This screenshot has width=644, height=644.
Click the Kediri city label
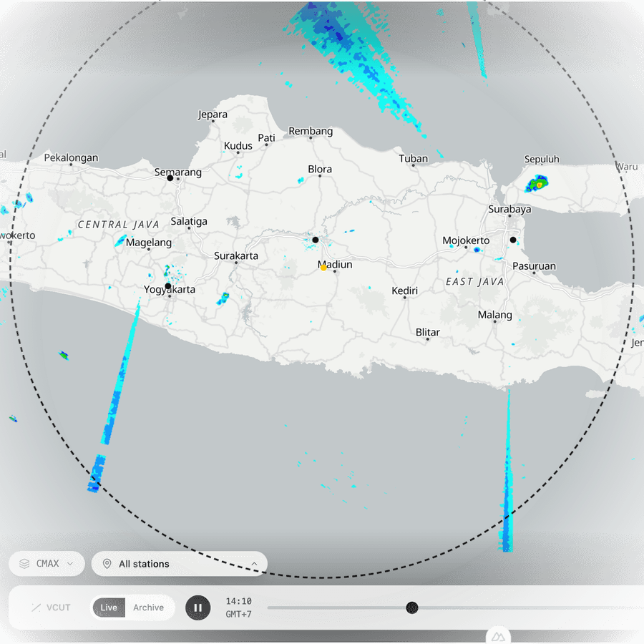[404, 291]
